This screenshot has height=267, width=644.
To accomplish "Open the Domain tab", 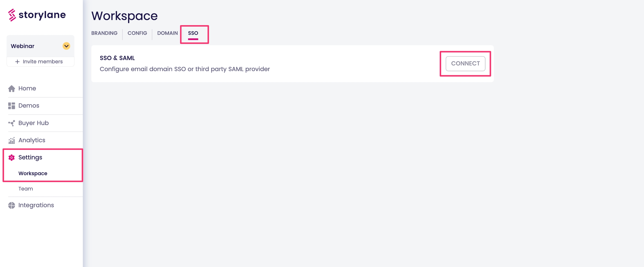I will click(167, 33).
